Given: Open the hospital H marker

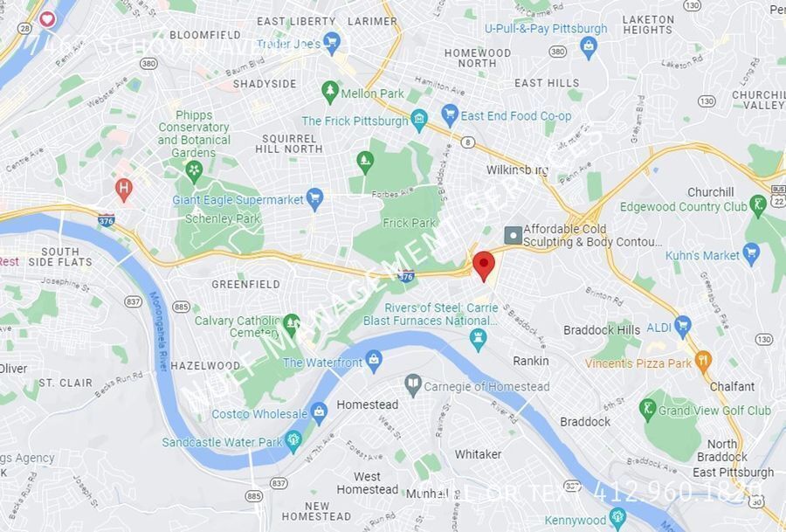Looking at the screenshot, I should (123, 190).
